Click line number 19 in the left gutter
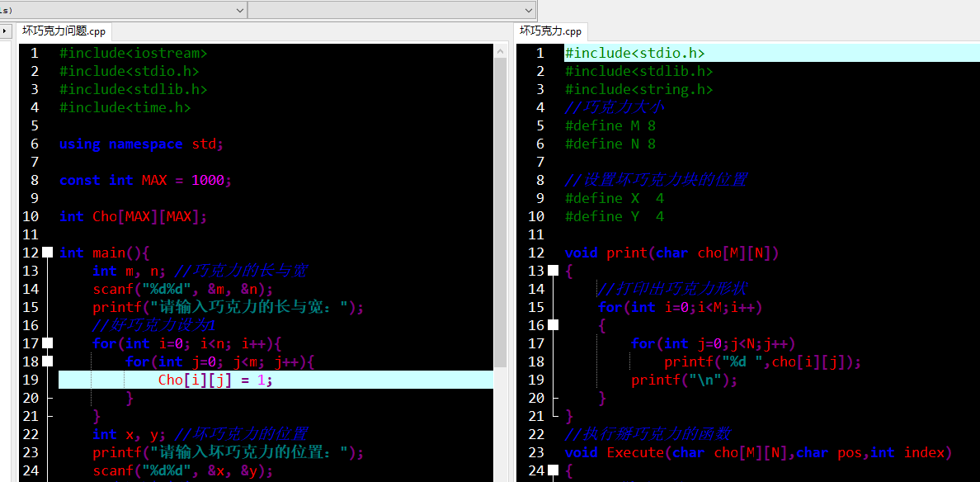This screenshot has width=980, height=482. (31, 379)
